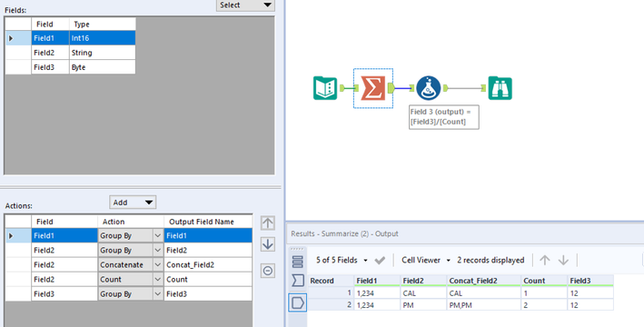Edit the Count output field name
This screenshot has height=327, width=644.
coord(208,280)
